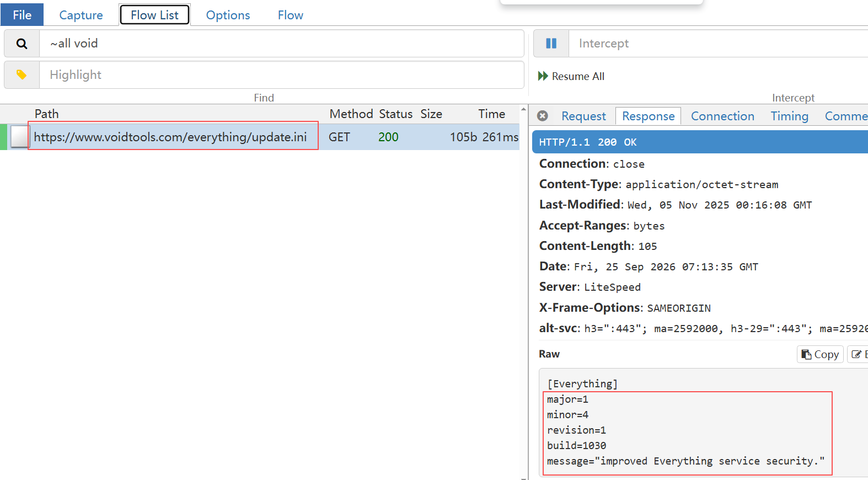Click the scroll up arrow of flow list
868x480 pixels.
pyautogui.click(x=523, y=109)
